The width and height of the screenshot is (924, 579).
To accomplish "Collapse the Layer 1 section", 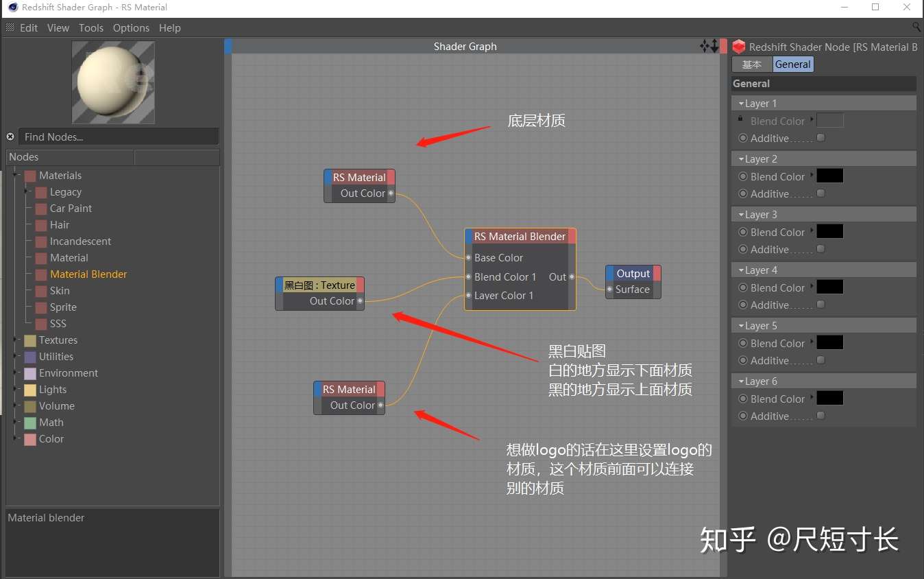I will [x=741, y=104].
